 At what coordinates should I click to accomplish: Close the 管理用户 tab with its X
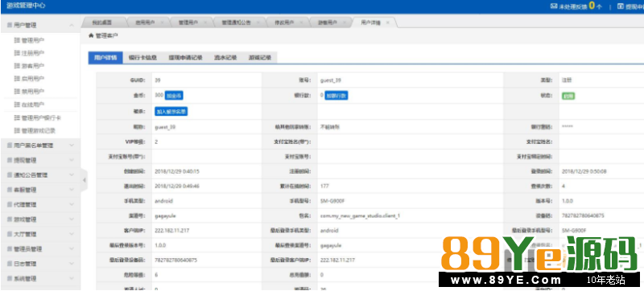click(x=206, y=23)
